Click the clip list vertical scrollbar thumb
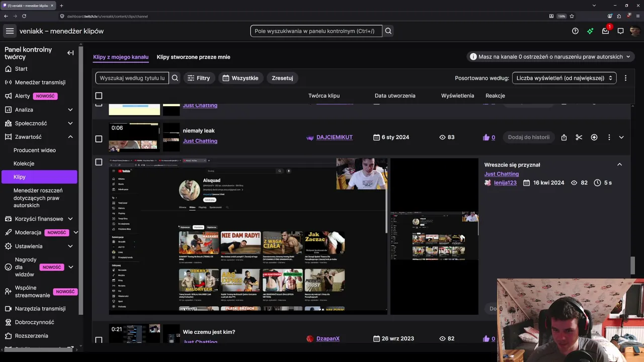 tap(633, 265)
